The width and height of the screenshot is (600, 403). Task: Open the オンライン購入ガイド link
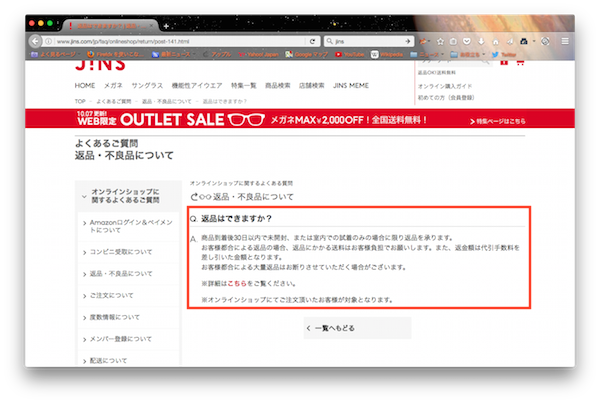445,86
